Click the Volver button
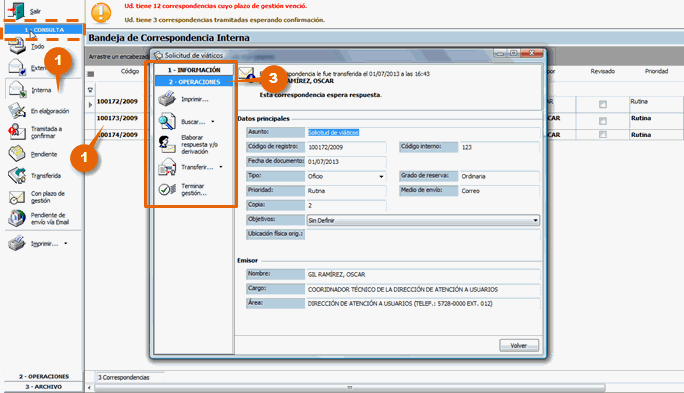 tap(519, 345)
